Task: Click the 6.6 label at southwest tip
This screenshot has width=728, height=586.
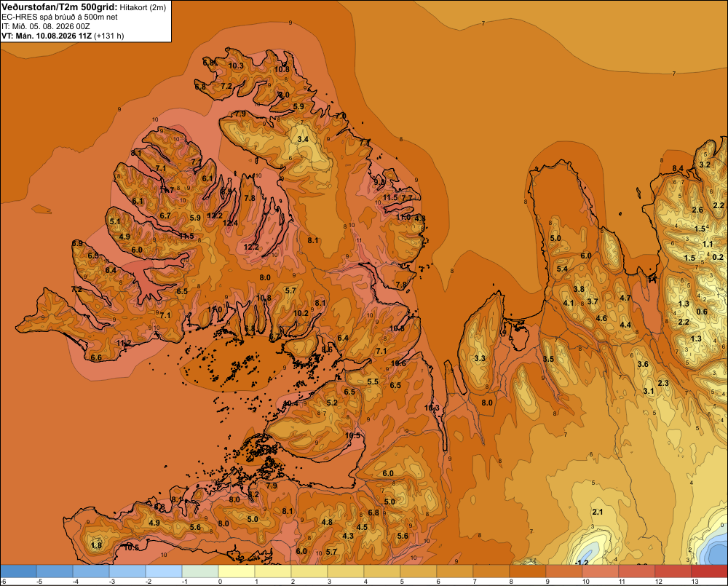Action: (96, 357)
